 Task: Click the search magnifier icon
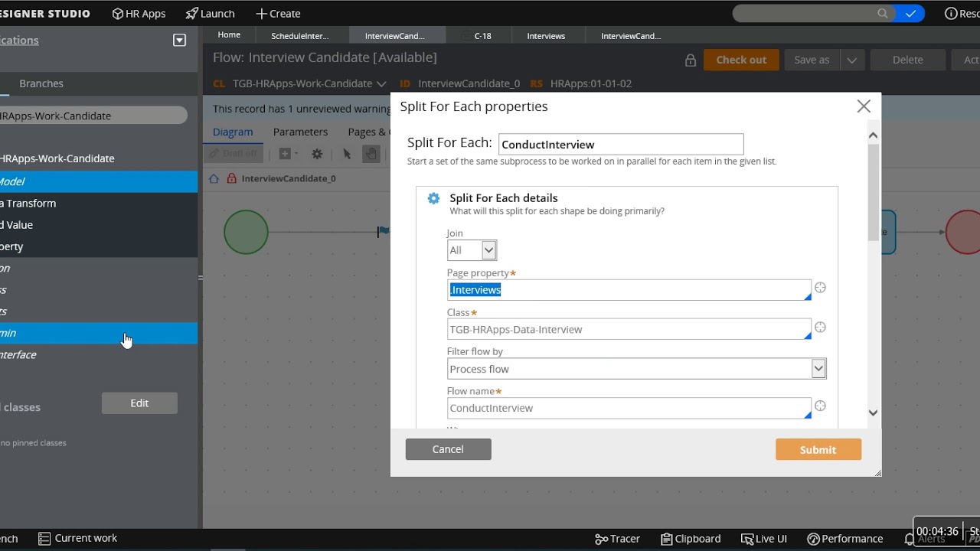tap(883, 14)
